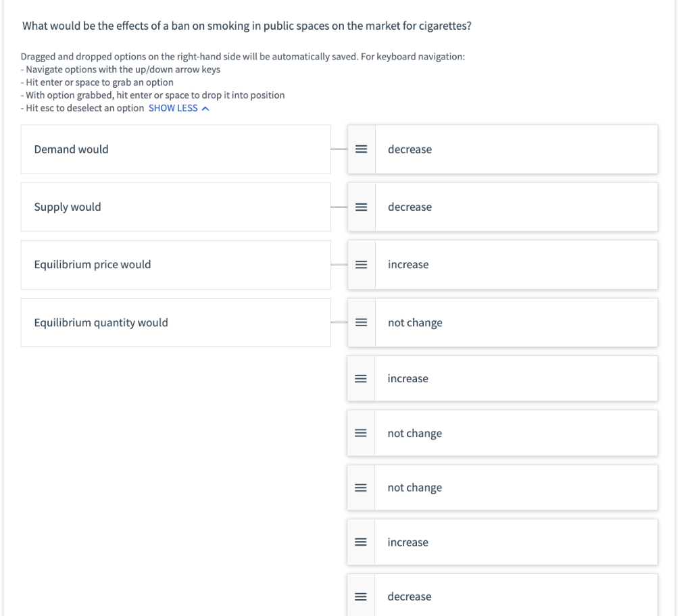Click drag handle next to Equilibrium quantity would
692x616 pixels.
tap(361, 323)
